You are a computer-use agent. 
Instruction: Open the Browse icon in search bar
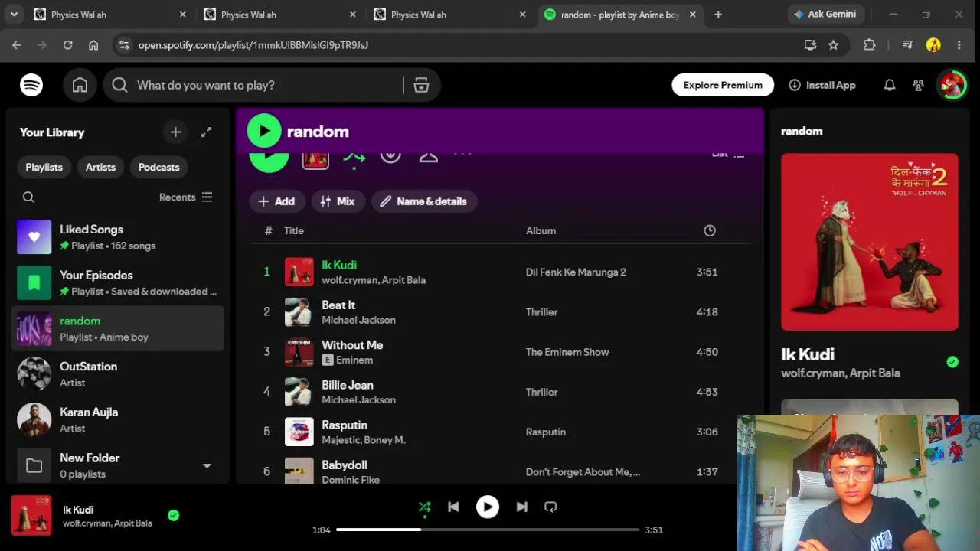coord(421,85)
